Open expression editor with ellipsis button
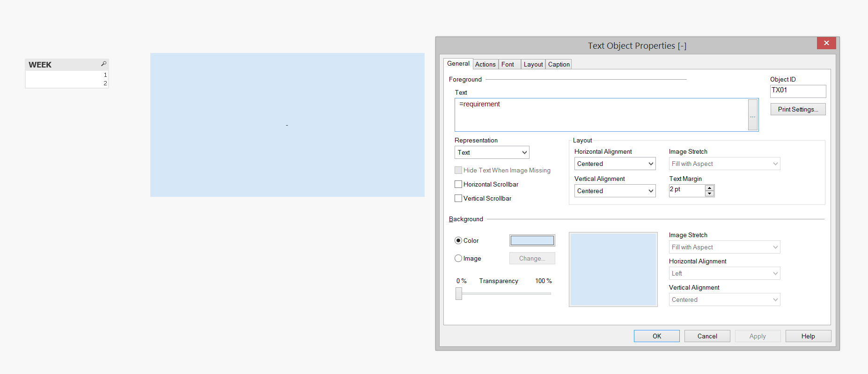Viewport: 868px width, 374px height. [x=752, y=115]
